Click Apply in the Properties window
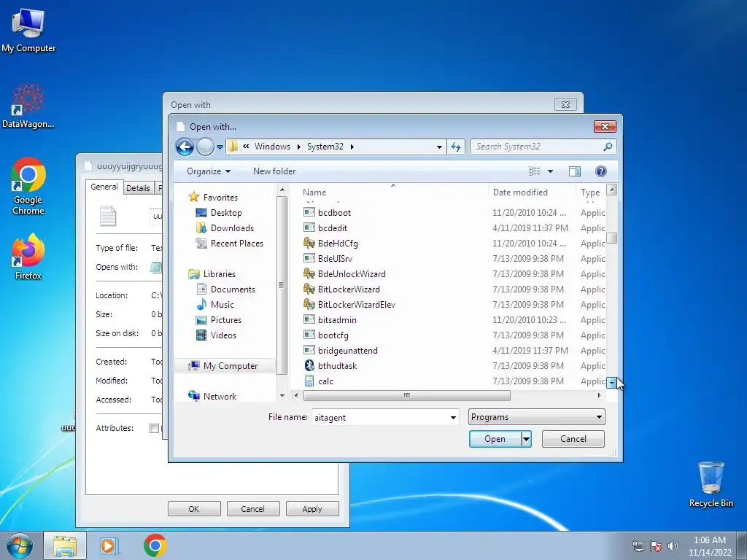The height and width of the screenshot is (560, 747). tap(312, 508)
